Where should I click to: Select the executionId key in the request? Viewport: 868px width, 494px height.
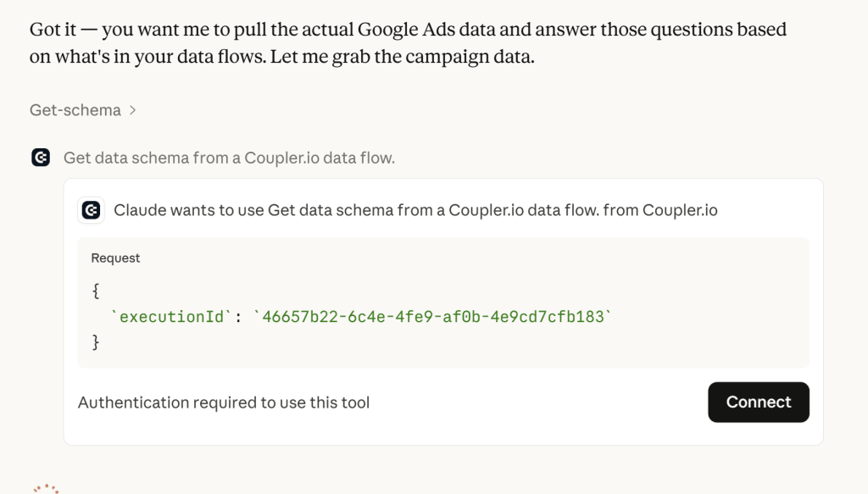[x=173, y=317]
